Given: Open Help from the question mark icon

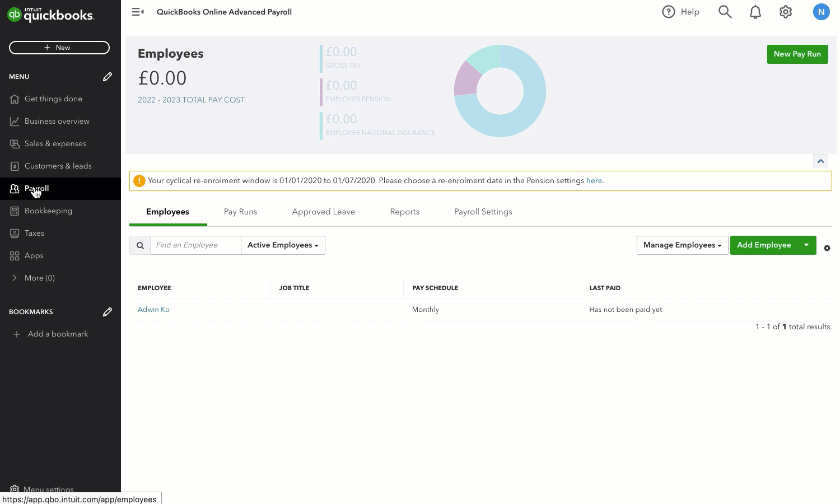Looking at the screenshot, I should [669, 12].
